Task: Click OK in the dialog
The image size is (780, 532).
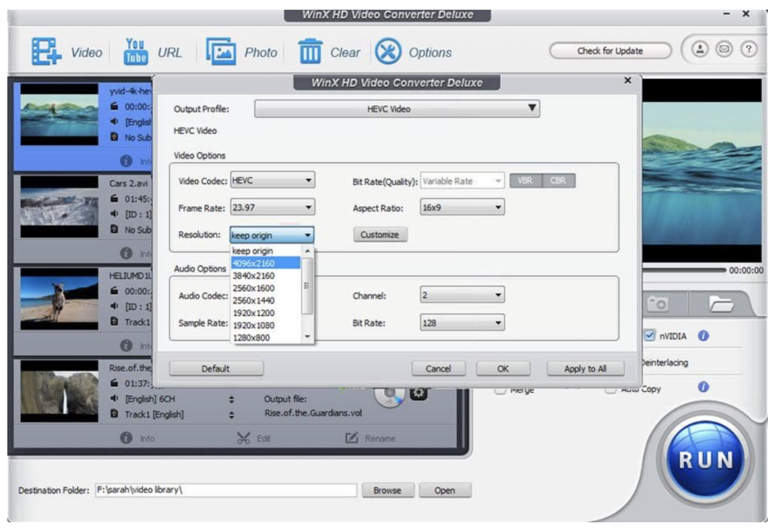Action: pyautogui.click(x=503, y=368)
